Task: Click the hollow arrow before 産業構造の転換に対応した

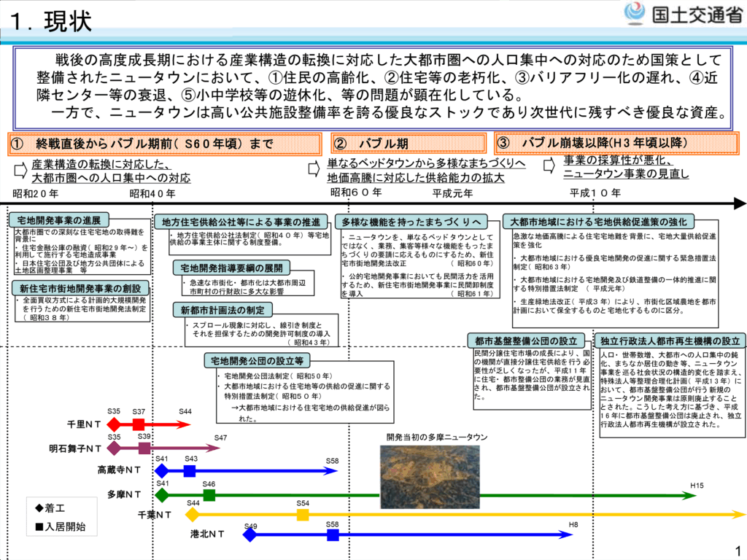Action: 20,171
